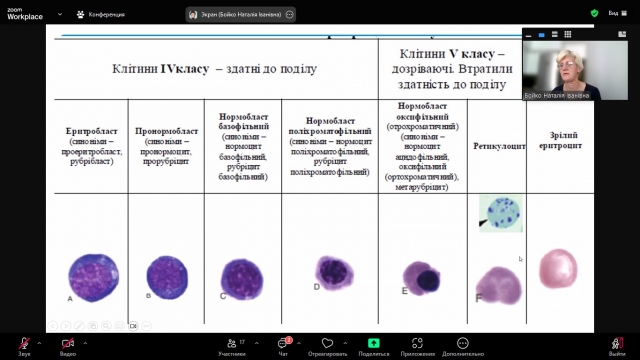Click the oxyphilic normoblast cell image labeled E

tap(422, 279)
